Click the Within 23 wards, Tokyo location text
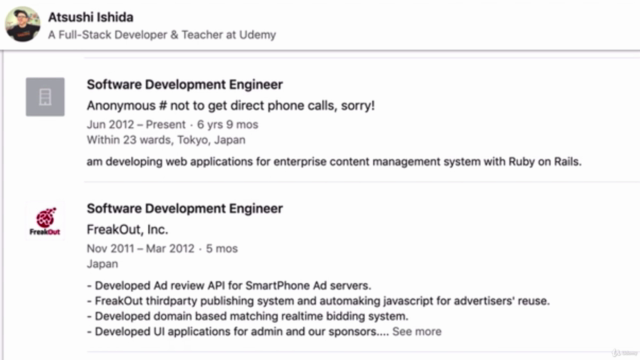The height and width of the screenshot is (360, 640). 166,140
